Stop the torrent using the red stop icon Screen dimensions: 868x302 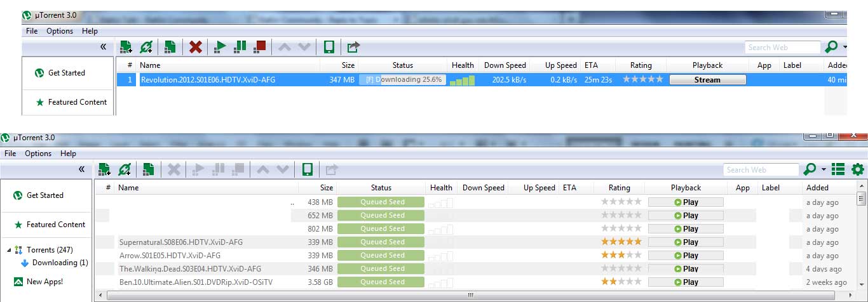tap(259, 46)
